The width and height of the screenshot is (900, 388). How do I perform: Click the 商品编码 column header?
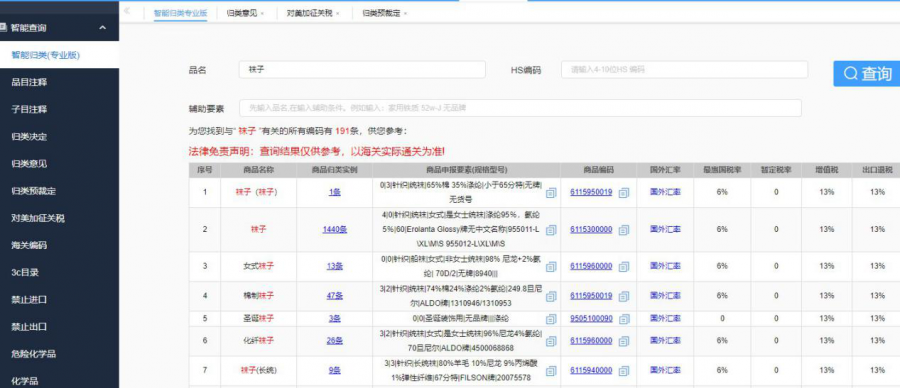pyautogui.click(x=599, y=170)
